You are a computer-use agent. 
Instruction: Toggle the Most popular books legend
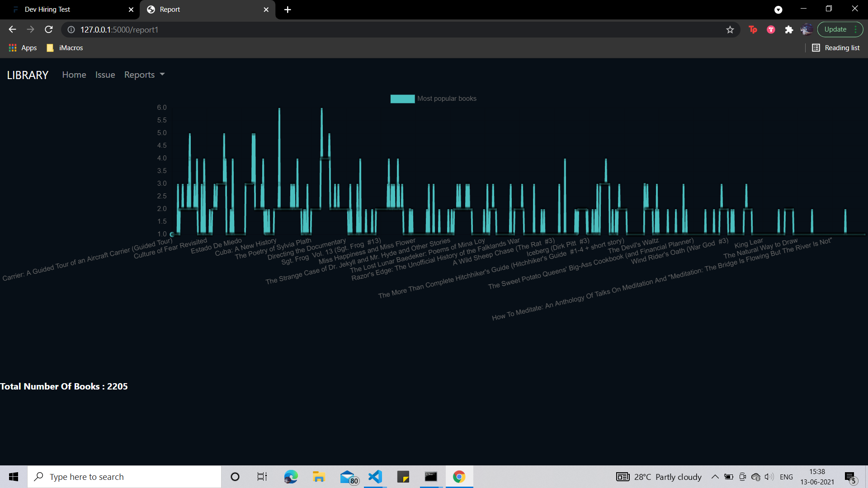point(447,99)
